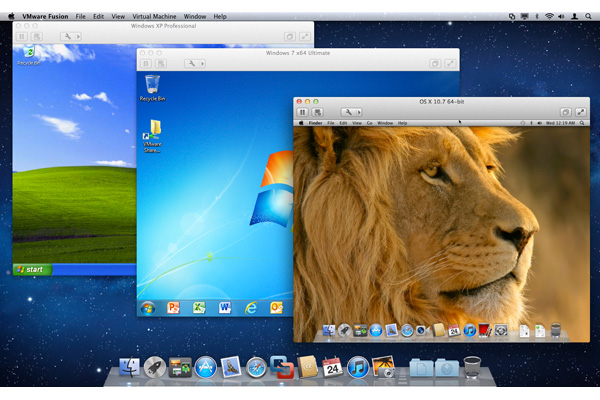Switch OS X 10.7 window to Unity view

pos(565,112)
